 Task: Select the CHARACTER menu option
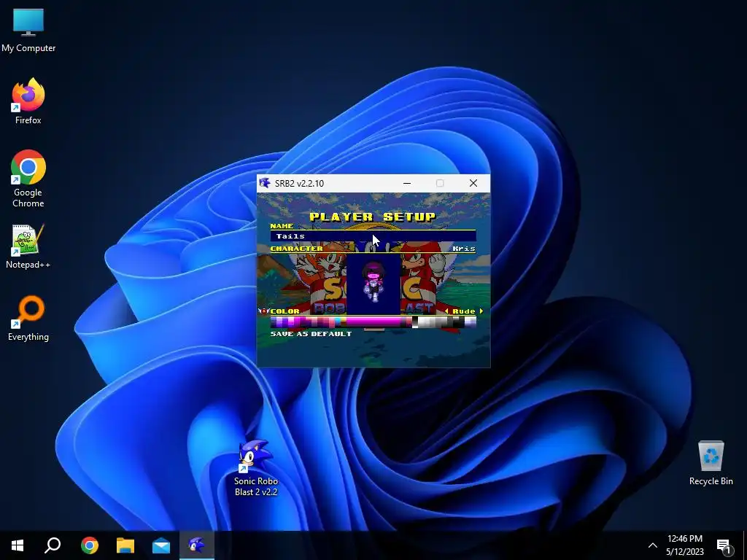click(x=296, y=248)
